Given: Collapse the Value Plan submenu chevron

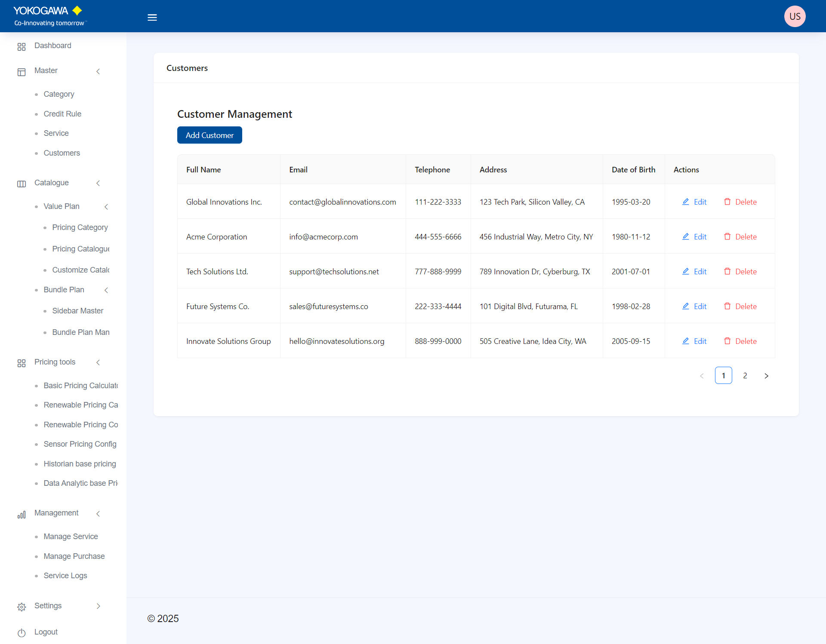Looking at the screenshot, I should point(106,207).
